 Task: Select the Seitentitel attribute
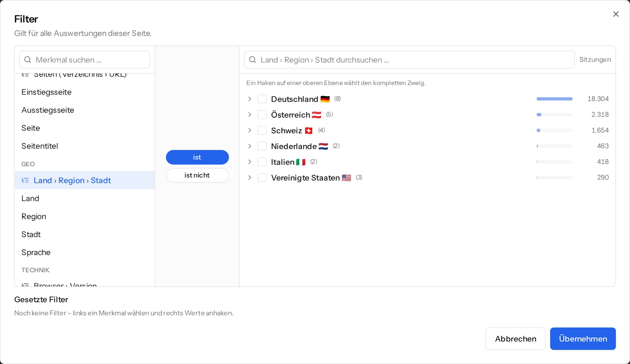[x=85, y=146]
